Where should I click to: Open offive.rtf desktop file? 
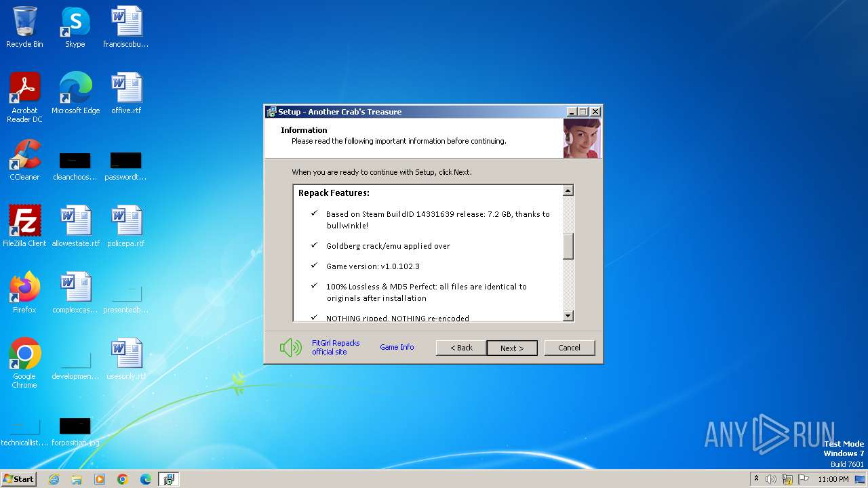pyautogui.click(x=126, y=93)
